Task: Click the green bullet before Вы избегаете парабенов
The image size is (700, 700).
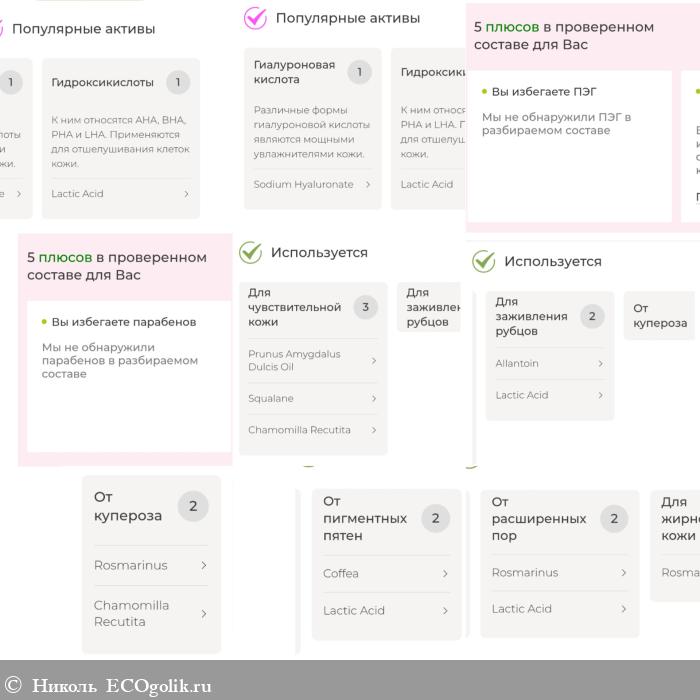Action: pos(44,322)
